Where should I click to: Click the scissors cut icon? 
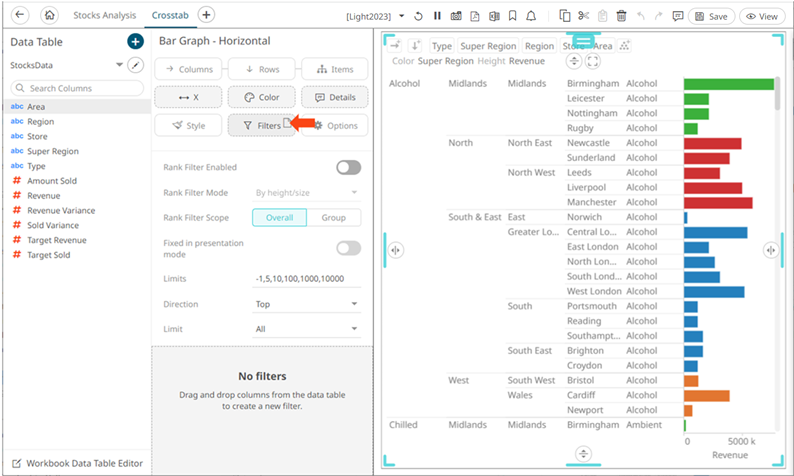pyautogui.click(x=584, y=17)
